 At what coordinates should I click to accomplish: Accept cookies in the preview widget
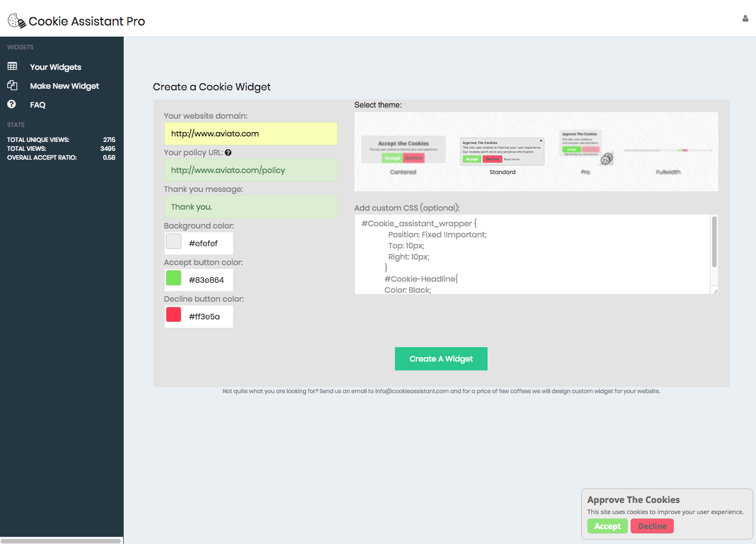point(607,526)
